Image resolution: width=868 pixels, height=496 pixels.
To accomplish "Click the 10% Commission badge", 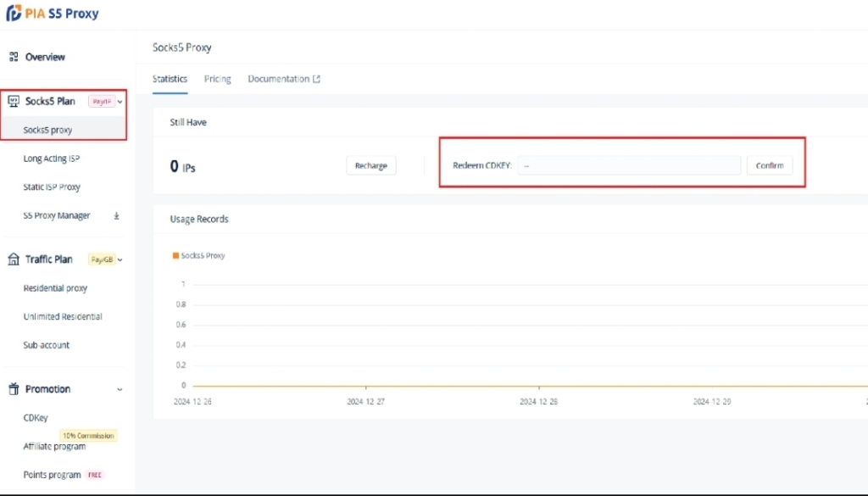I will 88,436.
